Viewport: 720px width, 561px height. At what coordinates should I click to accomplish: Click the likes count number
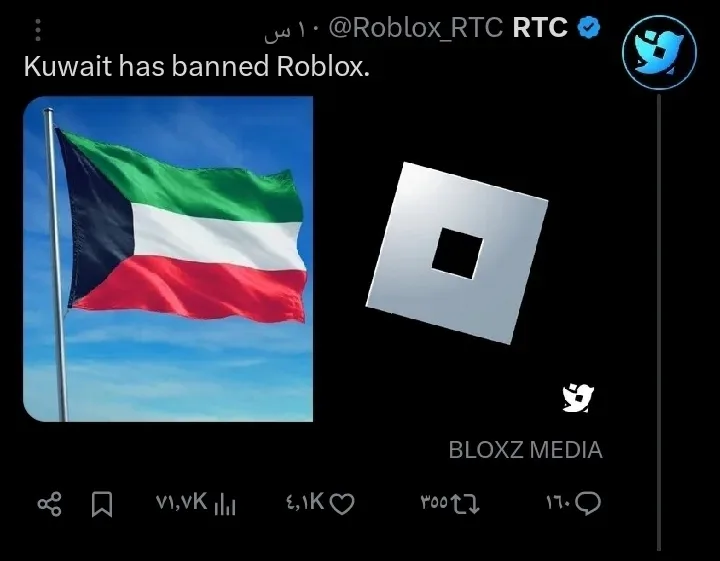(x=305, y=502)
